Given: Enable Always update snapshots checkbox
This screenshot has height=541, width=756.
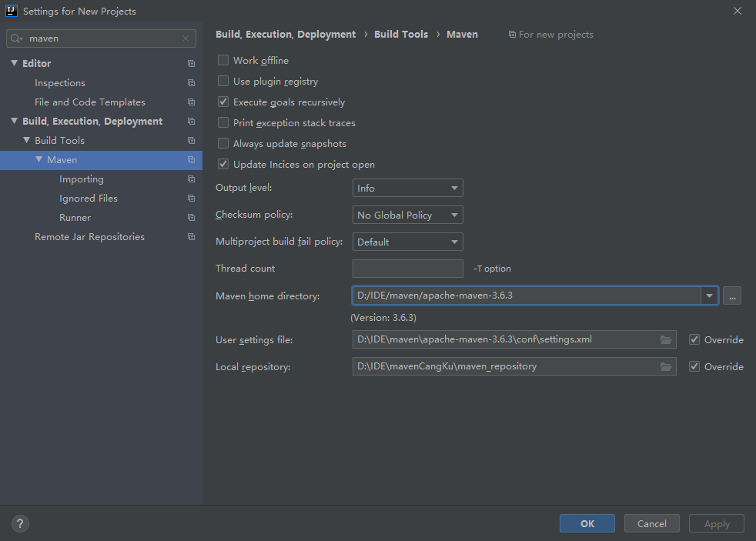Looking at the screenshot, I should (x=223, y=143).
